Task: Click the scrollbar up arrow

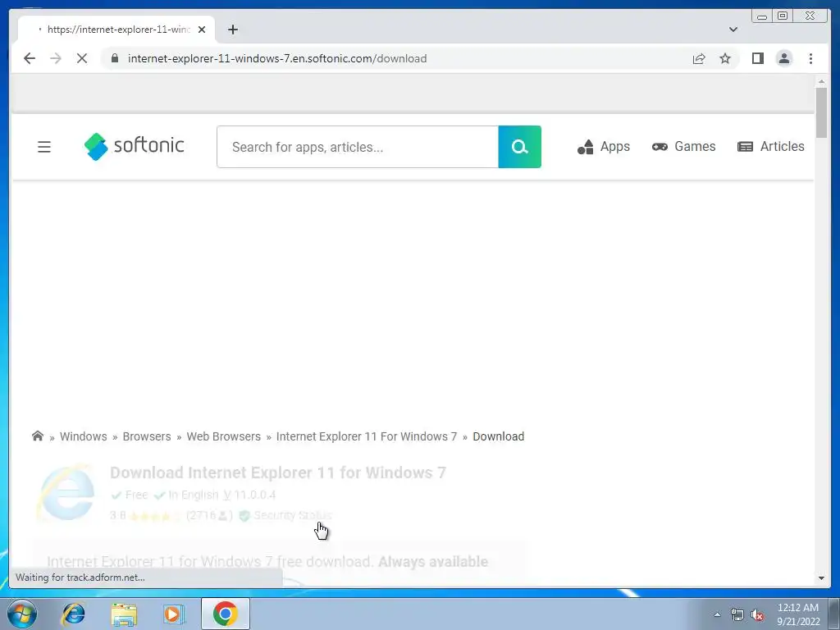Action: pos(821,81)
